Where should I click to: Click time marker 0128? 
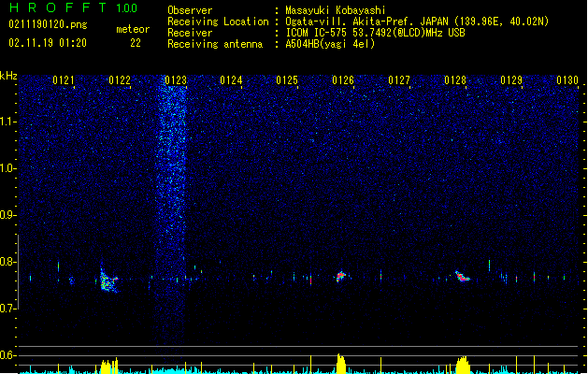click(x=455, y=80)
